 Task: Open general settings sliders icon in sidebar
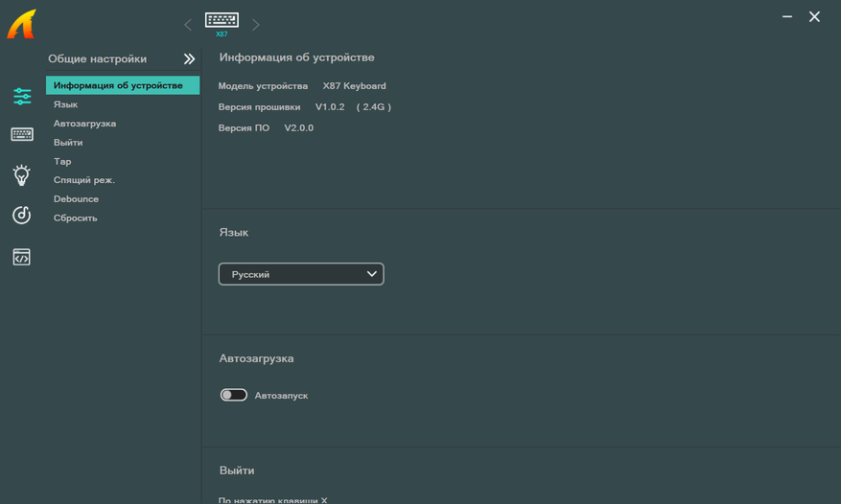(22, 96)
